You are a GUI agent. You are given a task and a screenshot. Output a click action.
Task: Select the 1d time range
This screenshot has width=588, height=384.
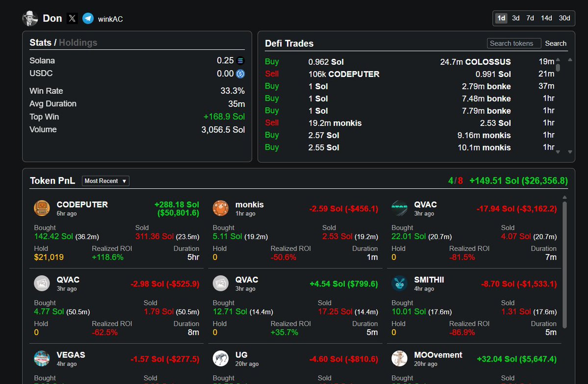(x=501, y=18)
